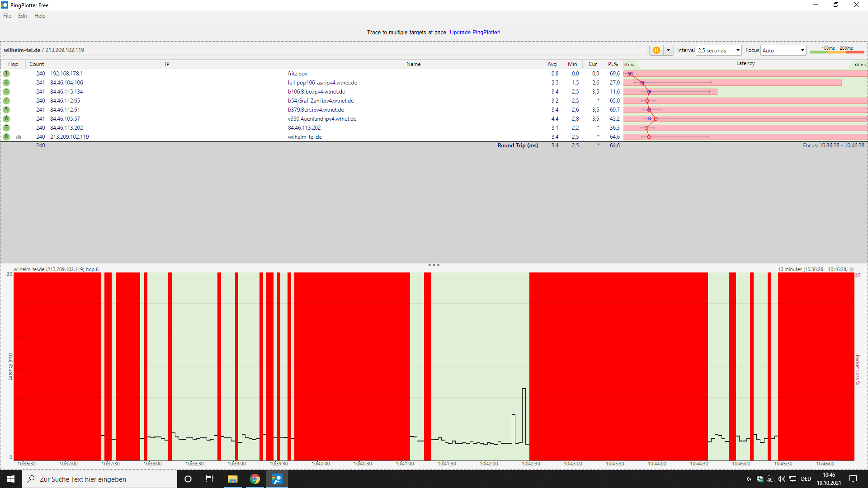Click the PL% column header
Image resolution: width=868 pixels, height=488 pixels.
pyautogui.click(x=613, y=64)
